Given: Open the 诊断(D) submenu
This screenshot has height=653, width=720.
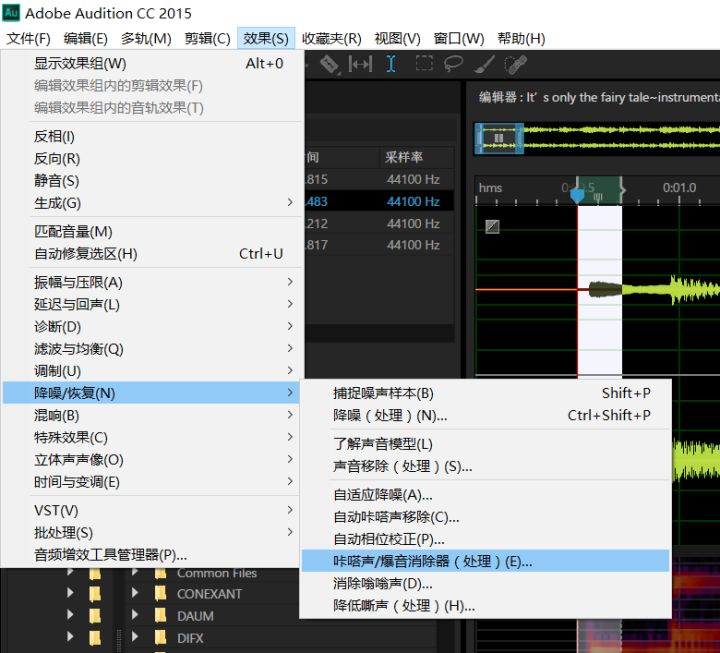Looking at the screenshot, I should [x=153, y=326].
